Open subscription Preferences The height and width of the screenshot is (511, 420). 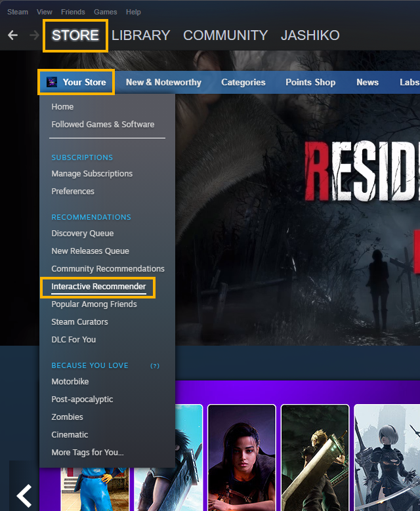pyautogui.click(x=73, y=192)
